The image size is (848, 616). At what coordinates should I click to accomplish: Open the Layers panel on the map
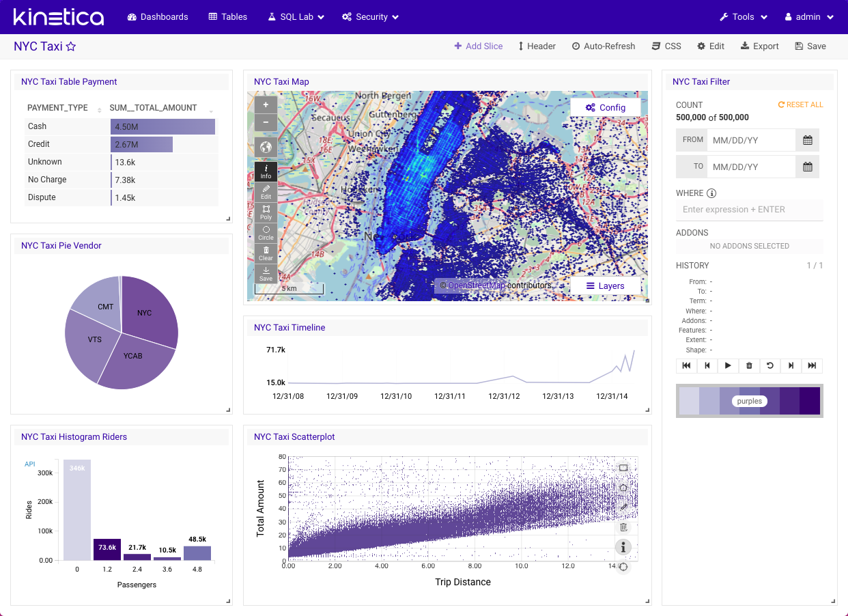605,285
